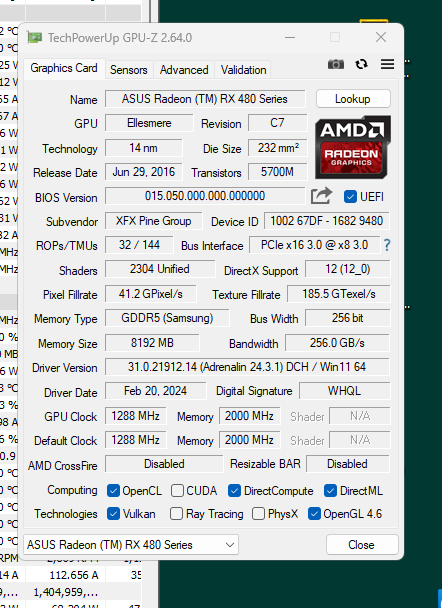The height and width of the screenshot is (608, 442).
Task: Toggle the Ray Tracing checkbox
Action: pos(176,514)
